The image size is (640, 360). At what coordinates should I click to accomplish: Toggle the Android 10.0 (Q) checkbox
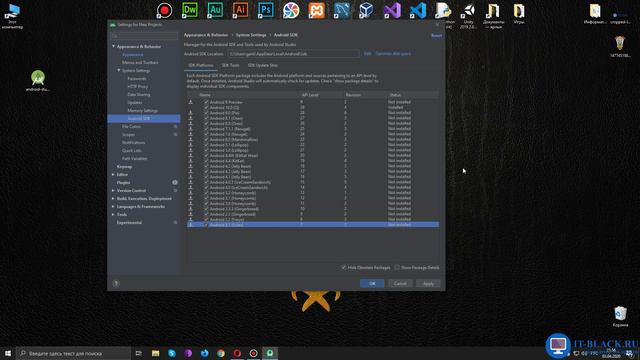tap(206, 107)
